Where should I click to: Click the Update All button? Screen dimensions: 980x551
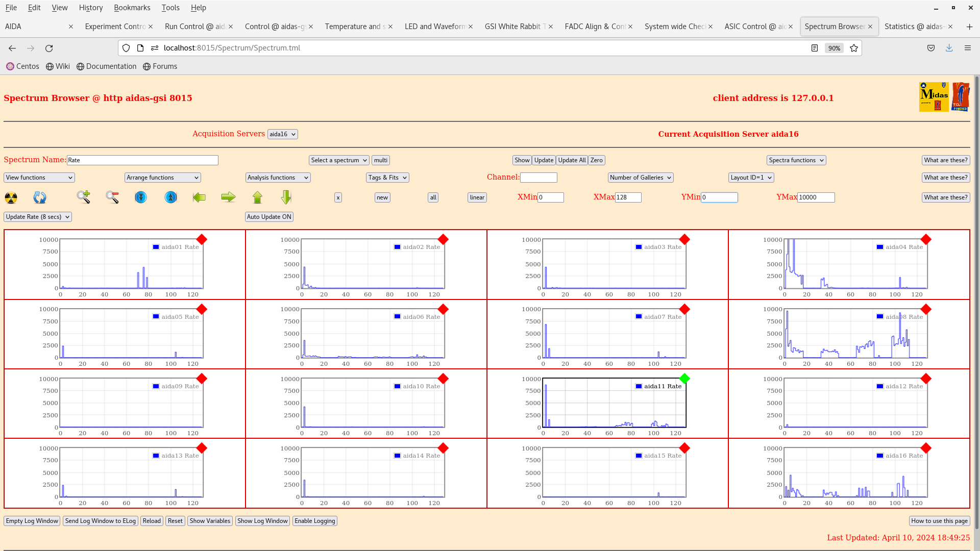coord(572,160)
